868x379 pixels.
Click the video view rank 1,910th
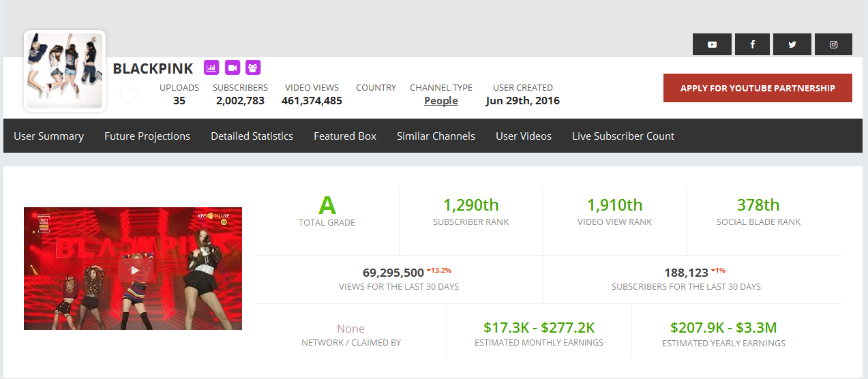pos(615,204)
